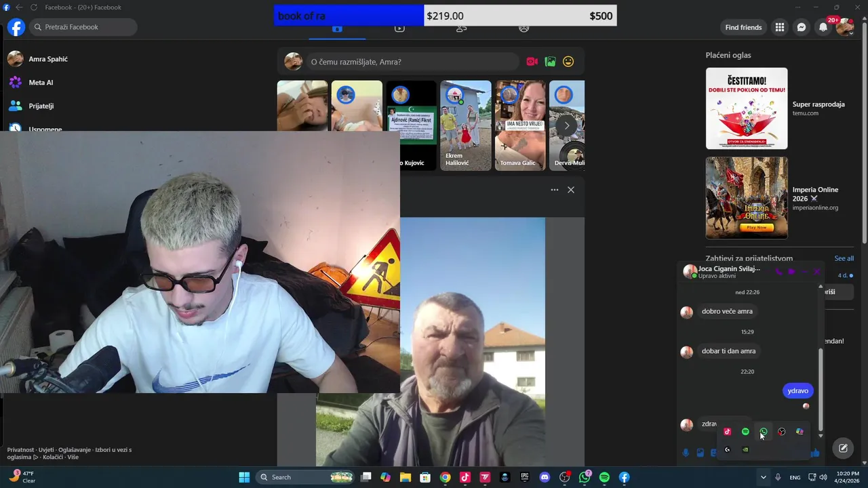868x488 pixels.
Task: Click the chat window scrollbar
Action: pyautogui.click(x=821, y=388)
